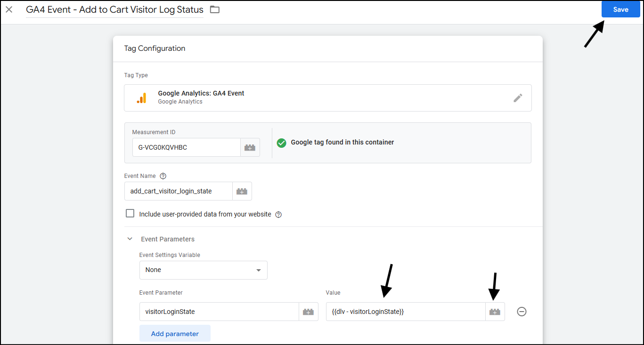Click the Event Parameters label

tap(168, 239)
